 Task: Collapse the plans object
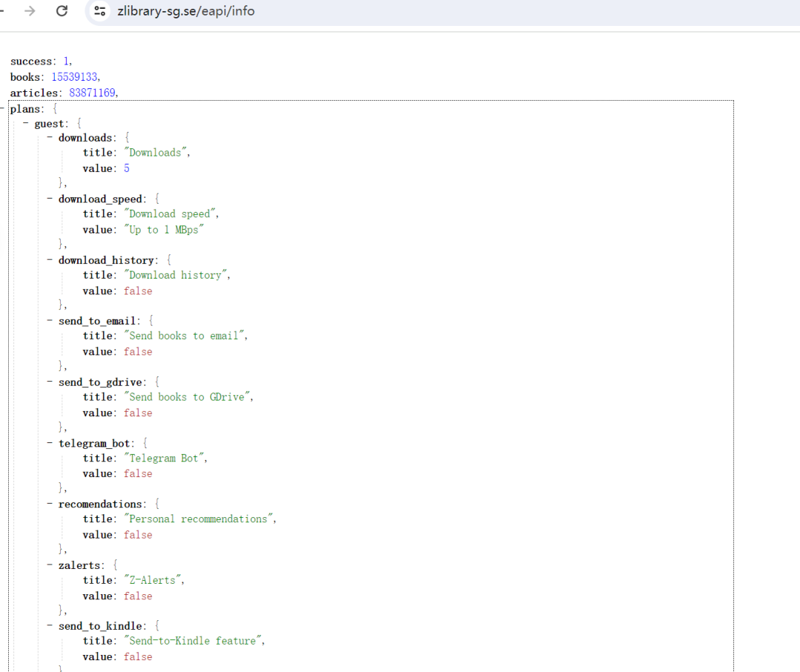point(2,108)
